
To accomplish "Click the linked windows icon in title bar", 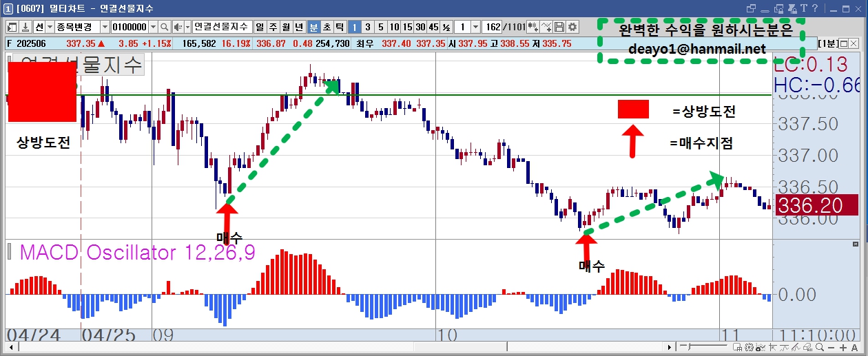I will click(x=752, y=9).
